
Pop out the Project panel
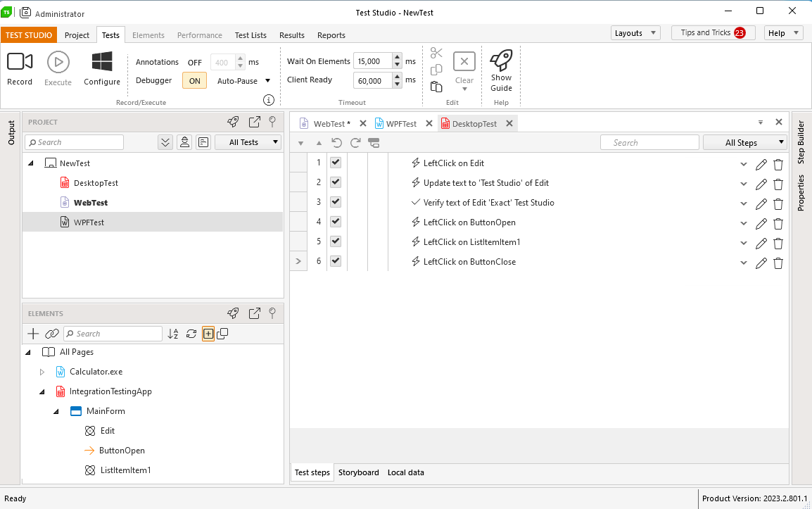tap(254, 122)
